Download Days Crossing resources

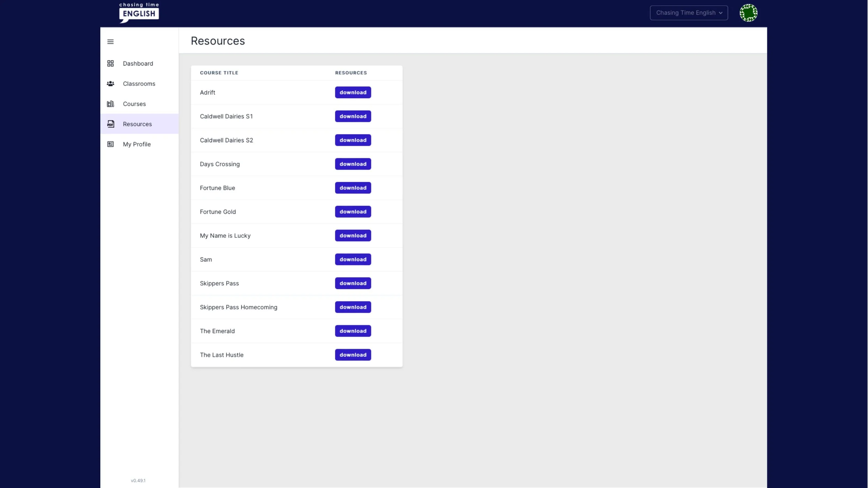tap(353, 164)
